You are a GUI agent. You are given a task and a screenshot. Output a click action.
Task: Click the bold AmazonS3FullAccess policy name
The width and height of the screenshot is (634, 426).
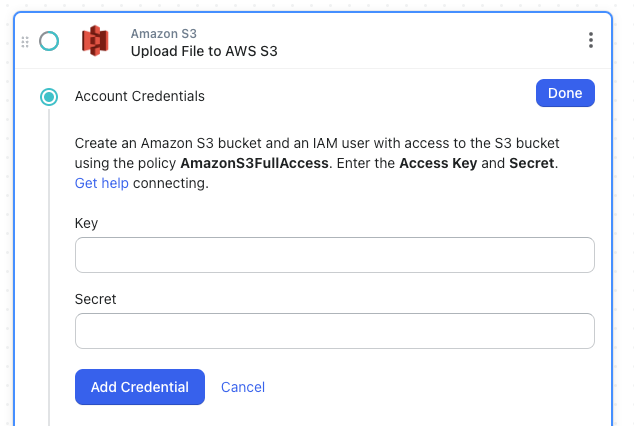click(x=254, y=163)
